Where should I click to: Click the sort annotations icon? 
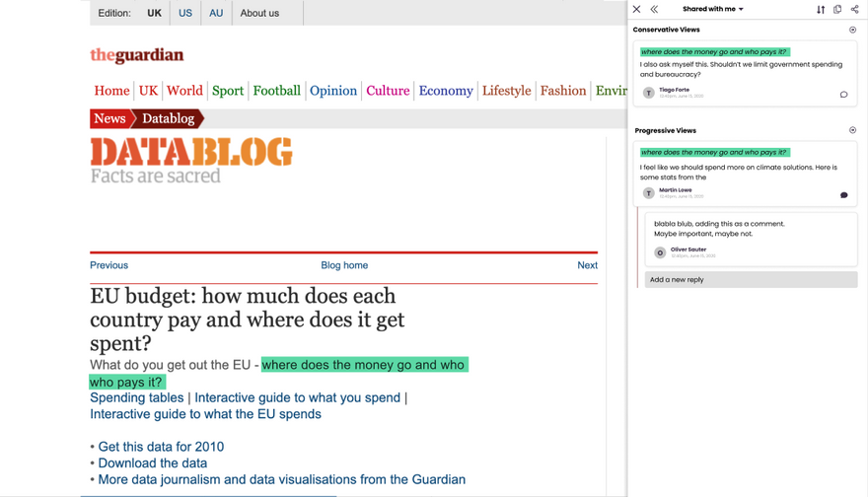click(821, 10)
